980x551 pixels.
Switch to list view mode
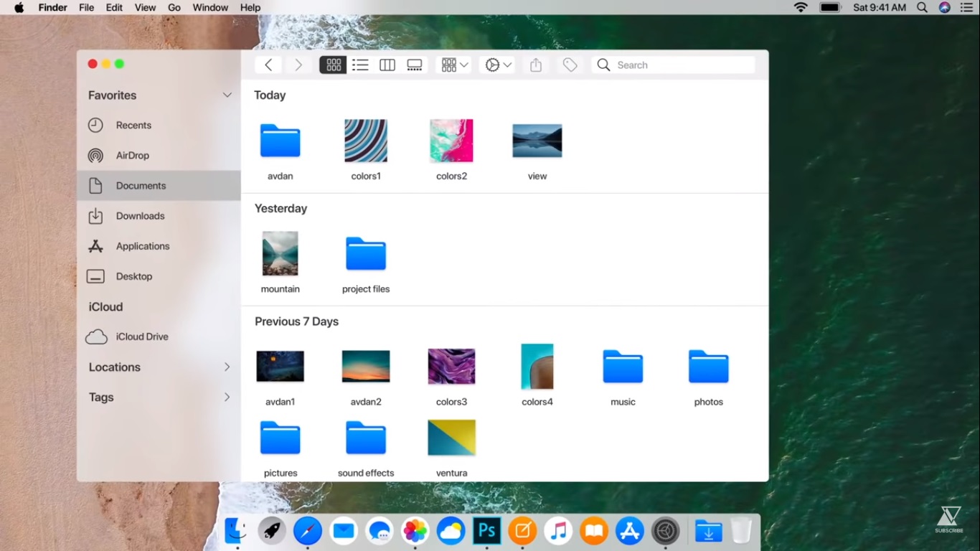(360, 65)
